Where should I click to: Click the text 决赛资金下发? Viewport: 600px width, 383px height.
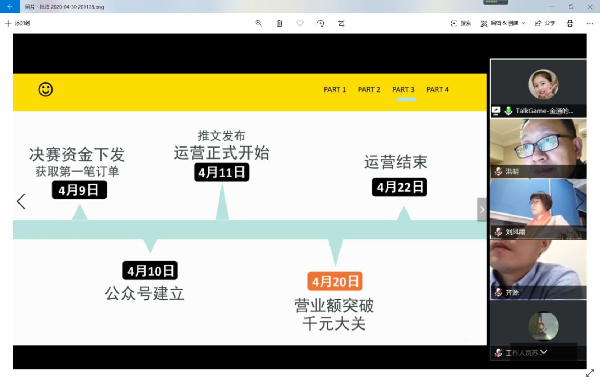click(77, 155)
